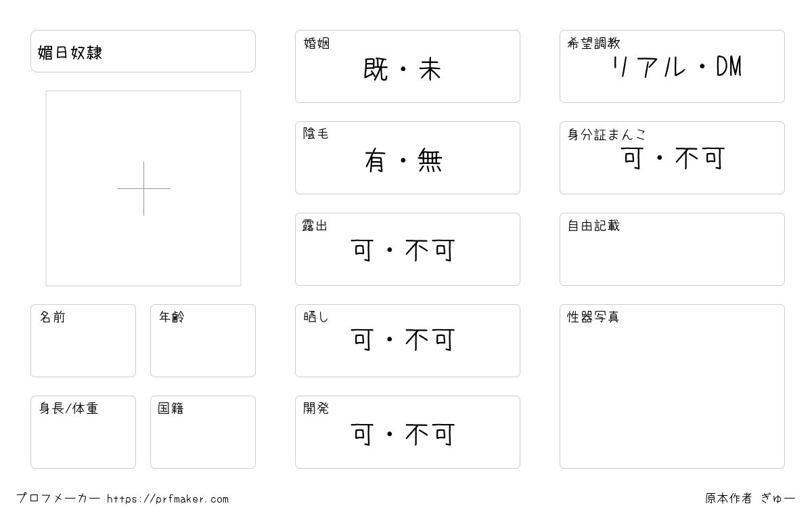Focus the 国籍 field
Viewport: 812px width, 508px height.
point(203,432)
